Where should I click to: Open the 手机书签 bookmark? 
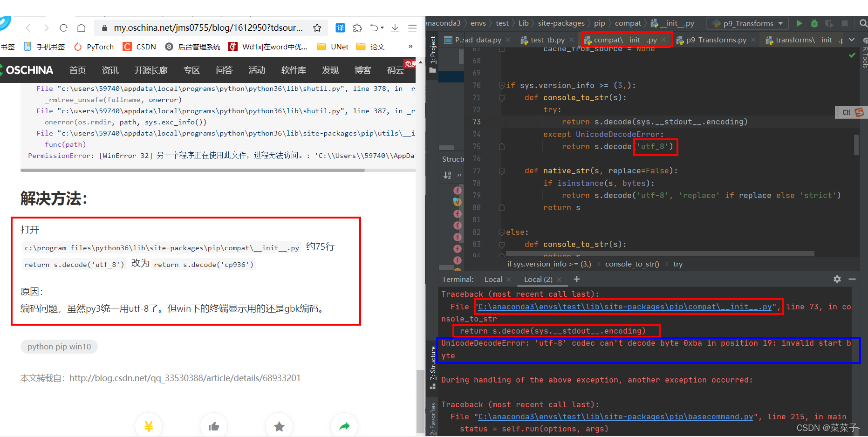(x=45, y=47)
